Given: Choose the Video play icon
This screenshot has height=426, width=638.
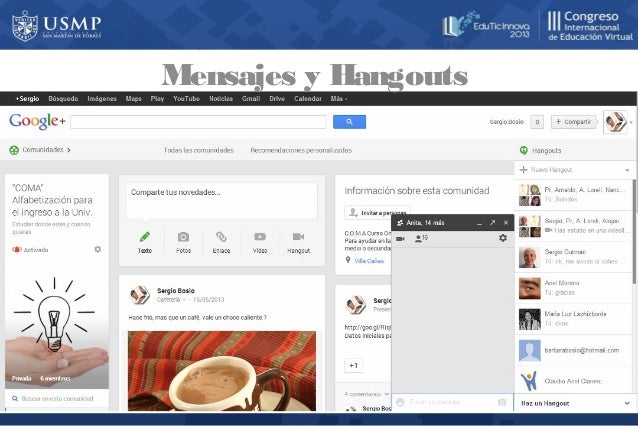Looking at the screenshot, I should coord(260,237).
